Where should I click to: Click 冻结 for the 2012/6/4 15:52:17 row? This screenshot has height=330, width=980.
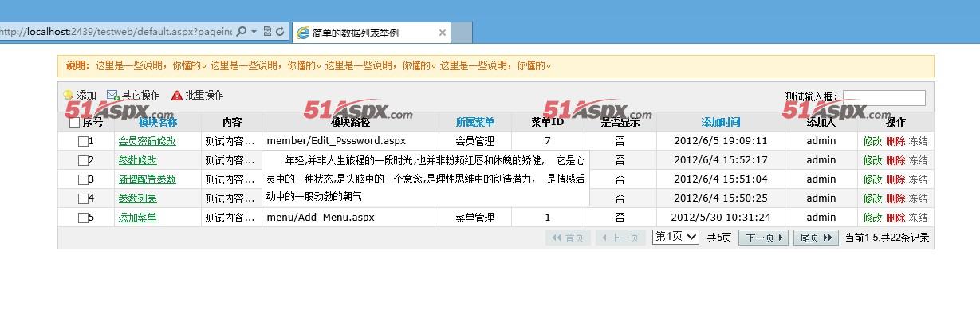tap(919, 160)
